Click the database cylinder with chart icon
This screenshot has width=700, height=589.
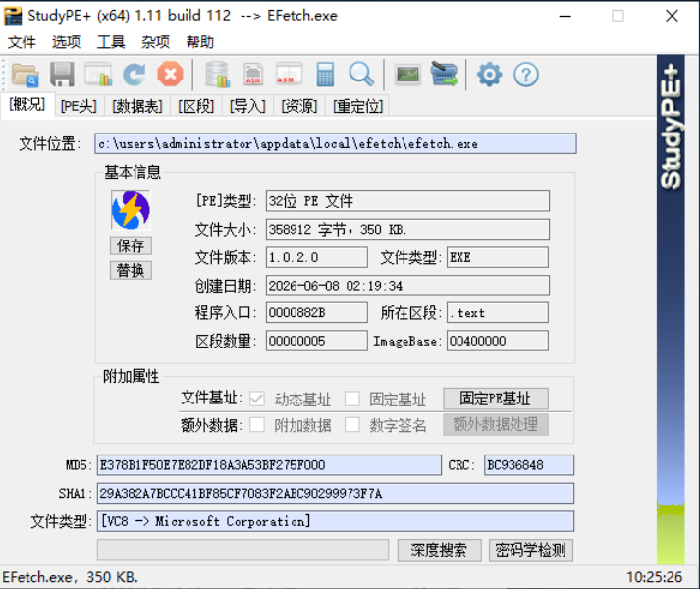pyautogui.click(x=217, y=75)
